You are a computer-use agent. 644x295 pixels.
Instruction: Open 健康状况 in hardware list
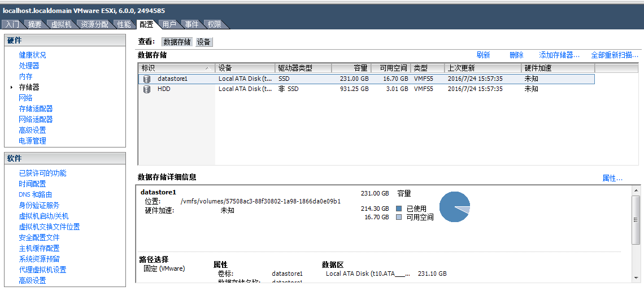[32, 55]
